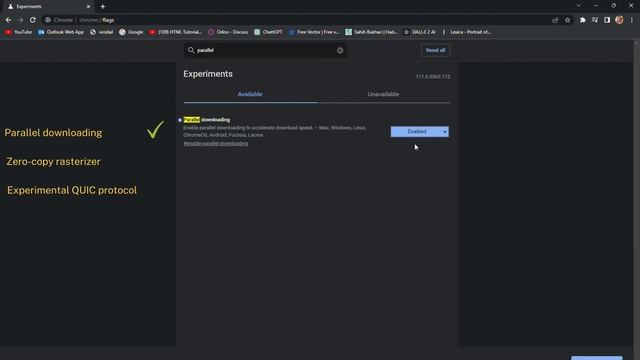Click the share page icon in address bar
Screen dimensions: 640x360
[555, 20]
